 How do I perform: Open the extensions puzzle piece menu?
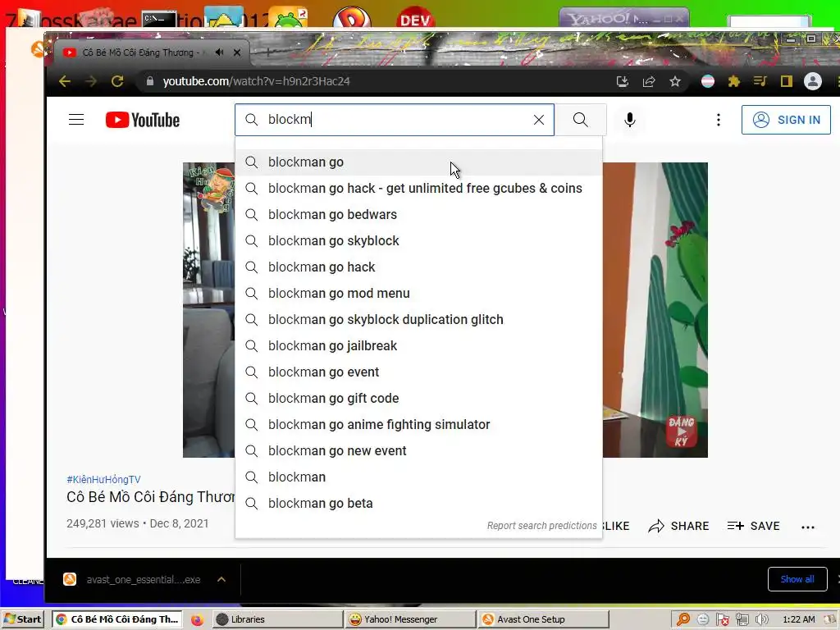tap(734, 81)
